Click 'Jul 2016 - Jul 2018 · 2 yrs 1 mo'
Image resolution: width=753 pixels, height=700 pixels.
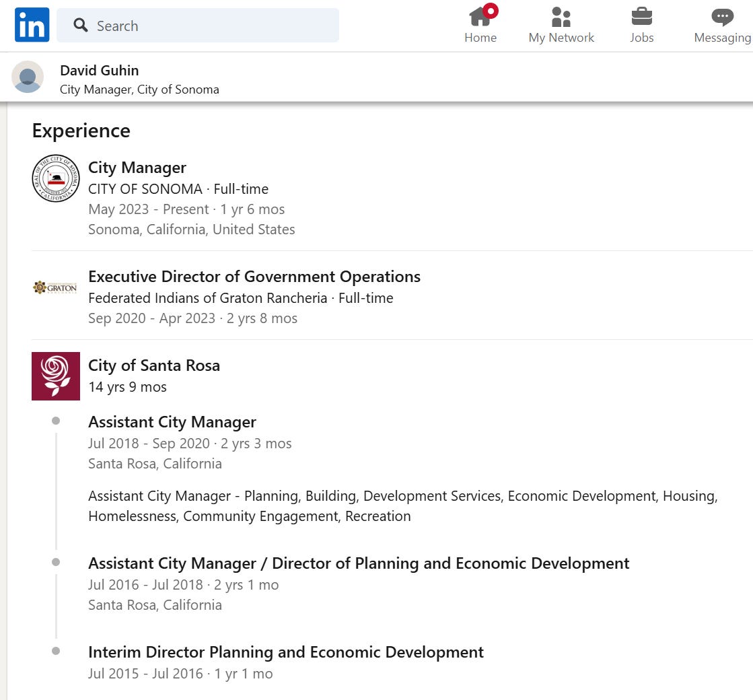(x=184, y=585)
